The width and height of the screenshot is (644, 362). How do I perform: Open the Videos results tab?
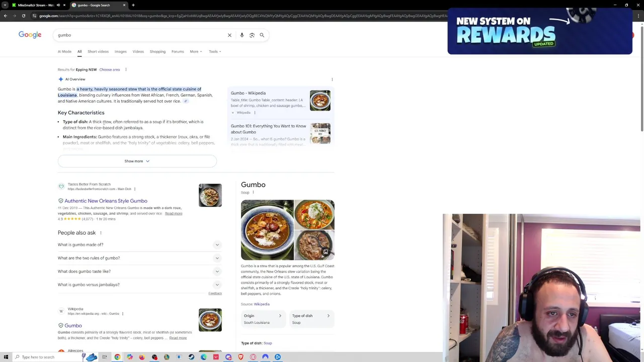click(x=138, y=51)
